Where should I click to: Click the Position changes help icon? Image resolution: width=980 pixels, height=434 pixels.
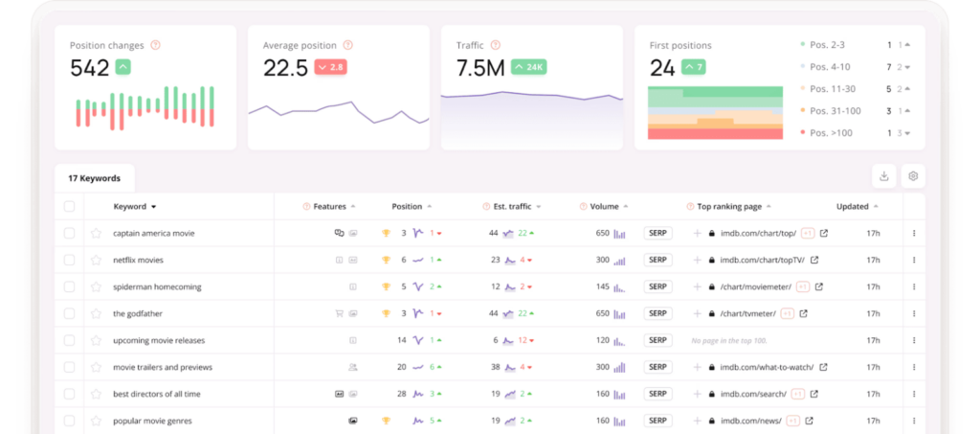tap(156, 45)
